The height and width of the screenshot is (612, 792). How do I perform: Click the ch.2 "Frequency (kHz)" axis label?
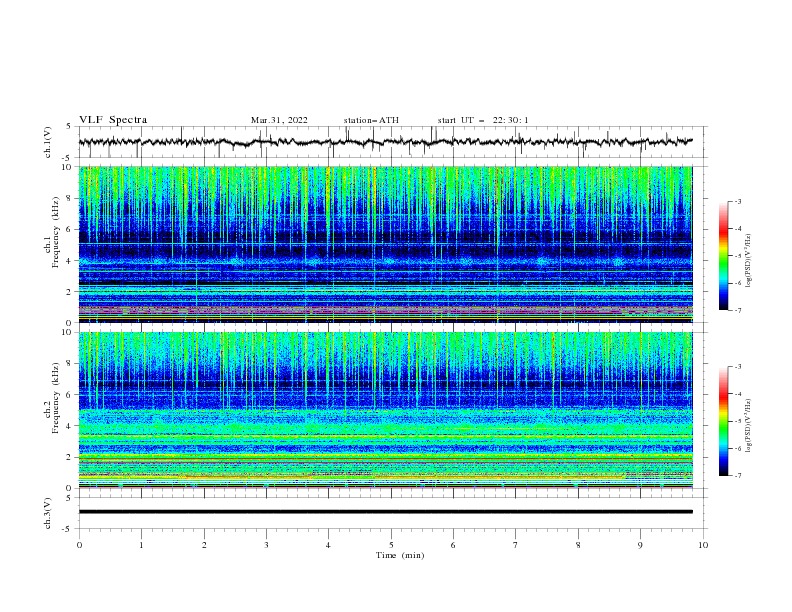pos(56,398)
